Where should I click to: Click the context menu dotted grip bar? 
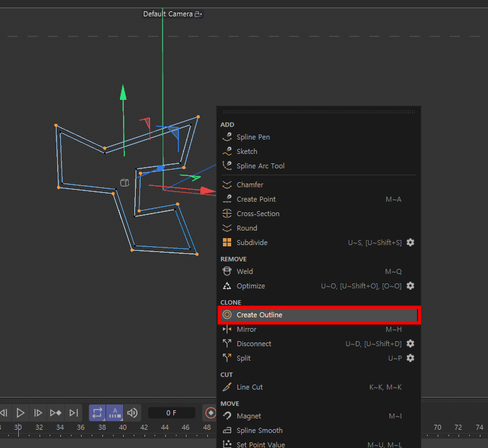pyautogui.click(x=319, y=112)
